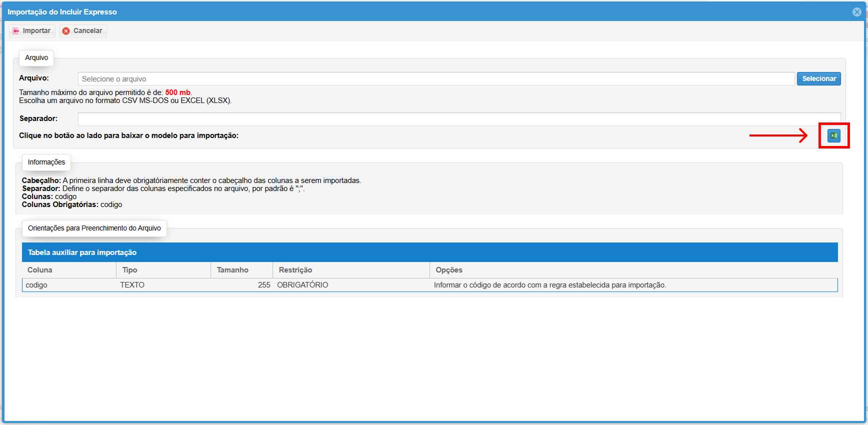This screenshot has height=425, width=868.
Task: Select the Restrição column header
Action: [295, 270]
